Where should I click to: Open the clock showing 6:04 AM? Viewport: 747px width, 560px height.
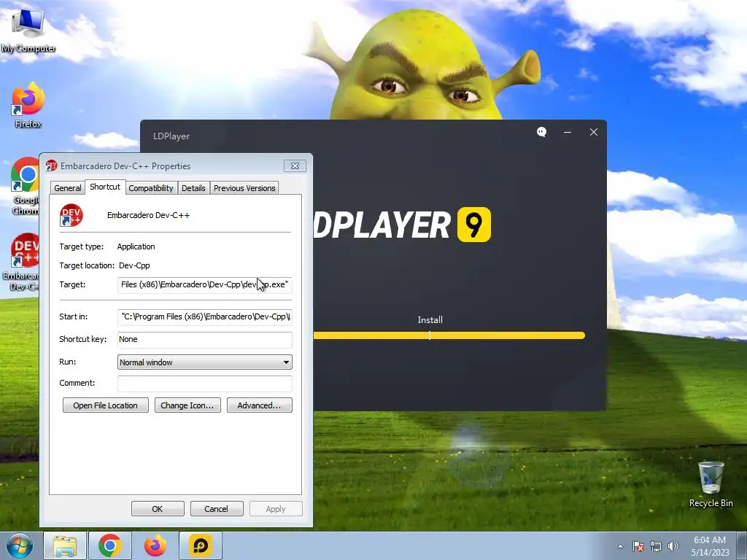click(710, 546)
